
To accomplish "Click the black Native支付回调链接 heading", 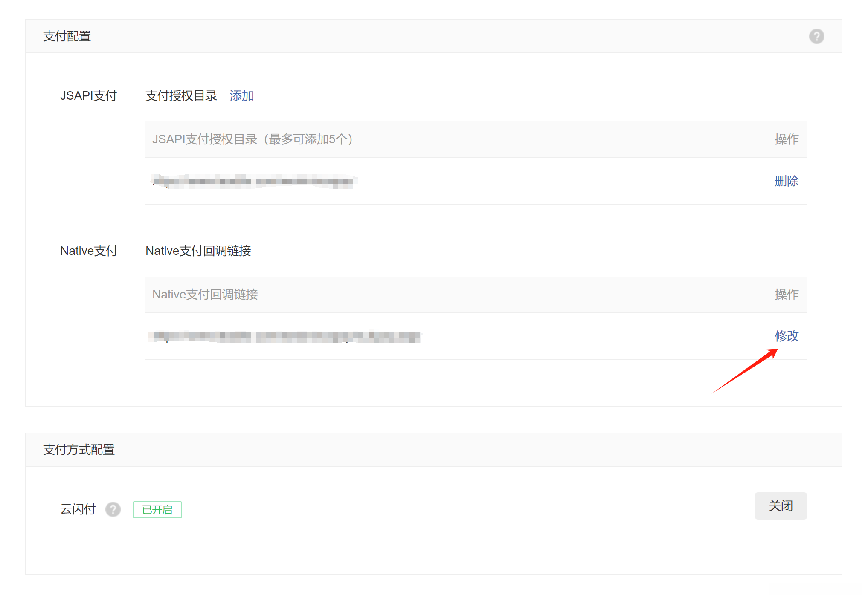I will [x=198, y=251].
